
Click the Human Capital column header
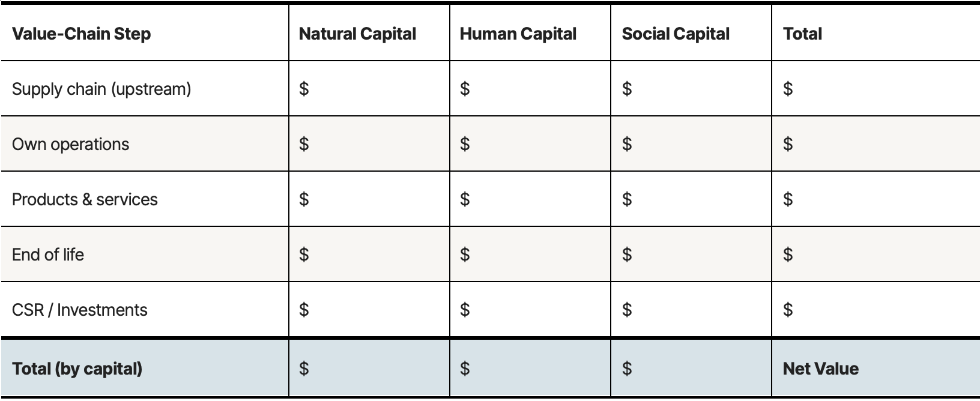[518, 34]
